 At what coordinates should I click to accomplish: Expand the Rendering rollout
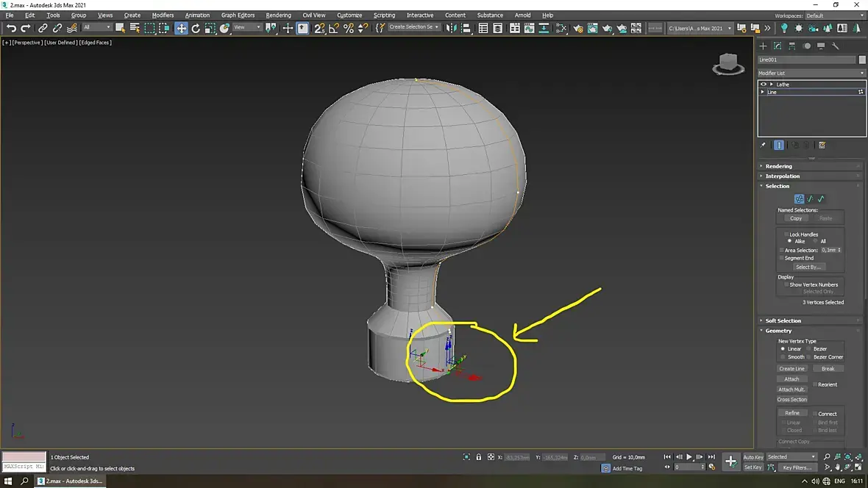811,166
